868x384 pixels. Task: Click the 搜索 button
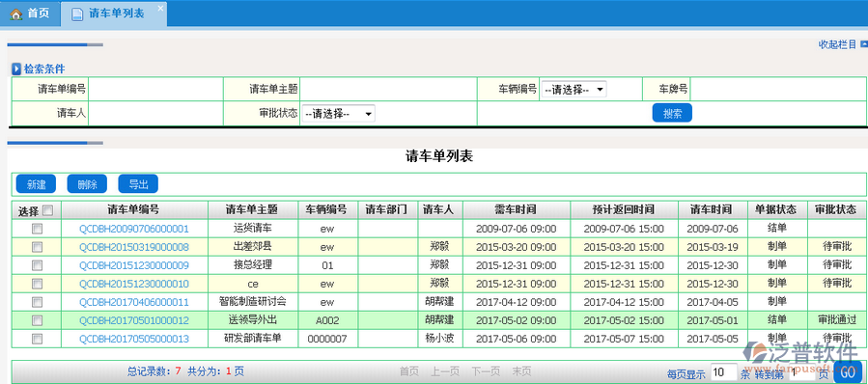(672, 114)
